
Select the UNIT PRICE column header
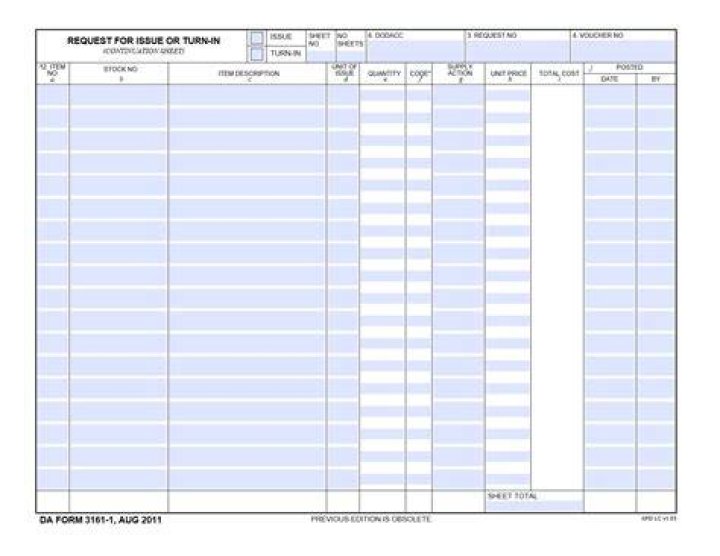(x=508, y=75)
